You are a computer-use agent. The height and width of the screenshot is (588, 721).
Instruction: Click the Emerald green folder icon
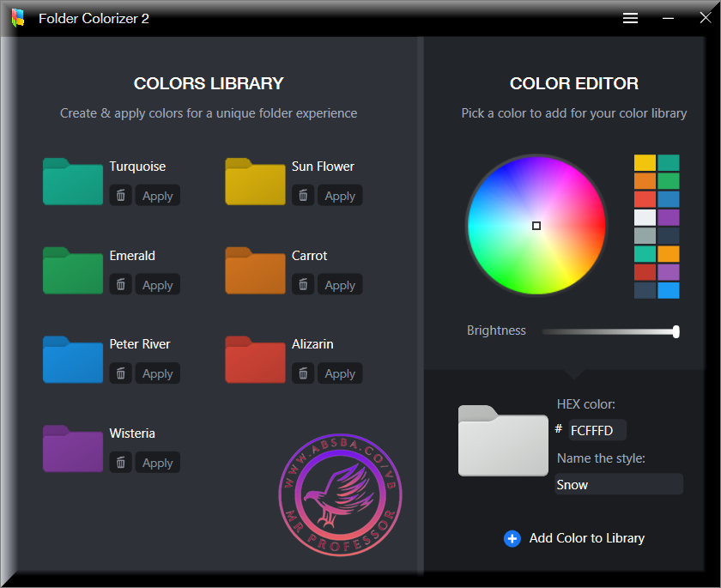coord(73,270)
